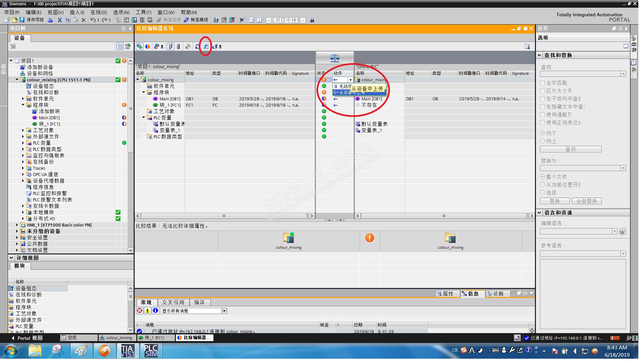This screenshot has height=364, width=641.
Task: Click the Save project disk icon
Action: coord(22,20)
